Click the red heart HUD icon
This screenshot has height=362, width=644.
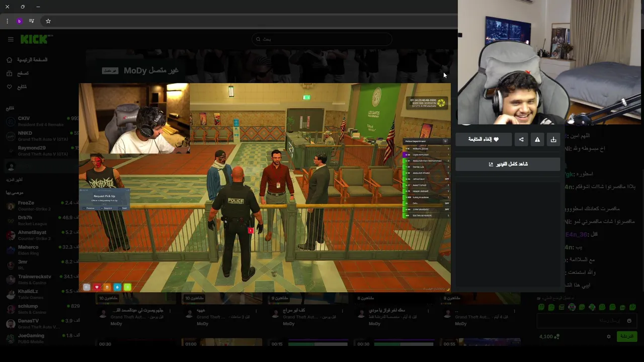(x=97, y=287)
